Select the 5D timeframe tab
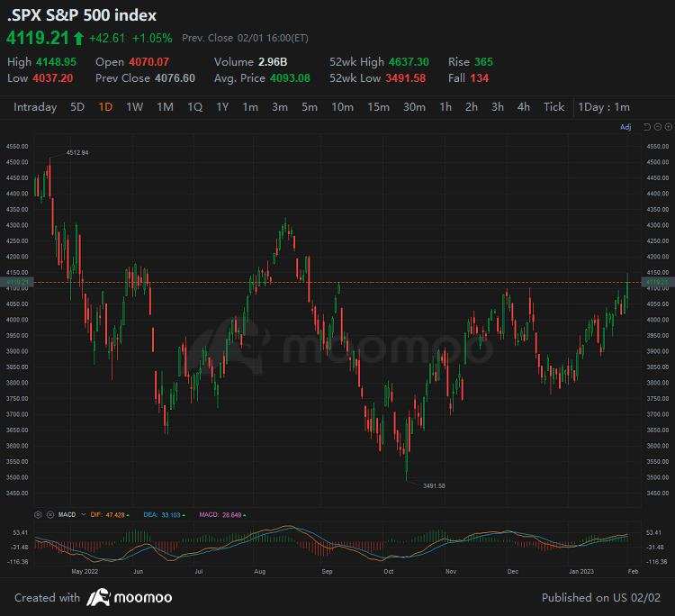The height and width of the screenshot is (616, 675). (x=77, y=107)
